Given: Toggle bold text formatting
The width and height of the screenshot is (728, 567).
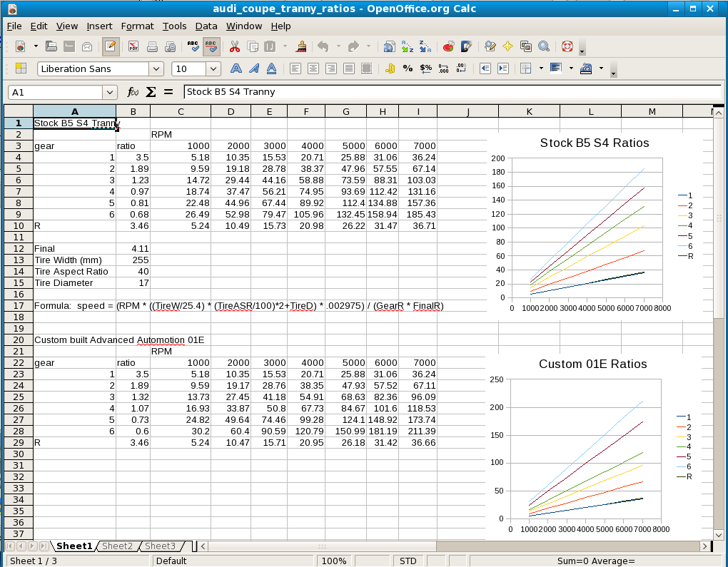Looking at the screenshot, I should pyautogui.click(x=236, y=69).
